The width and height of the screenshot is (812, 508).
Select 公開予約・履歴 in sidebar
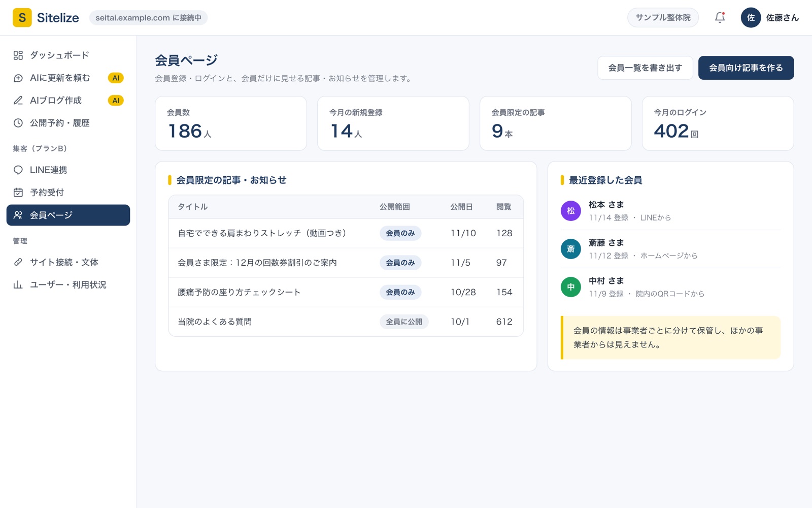pos(68,123)
